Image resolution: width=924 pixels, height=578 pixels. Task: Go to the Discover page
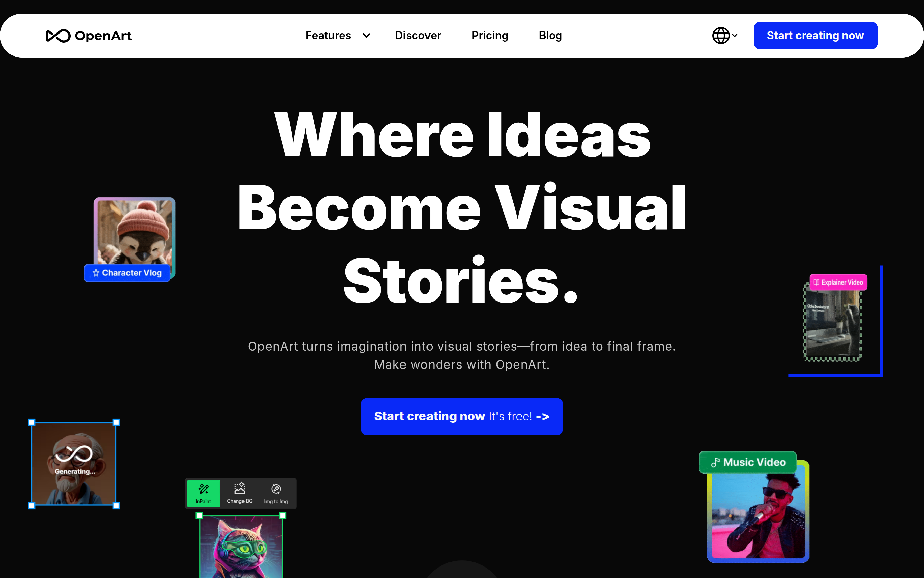point(418,36)
